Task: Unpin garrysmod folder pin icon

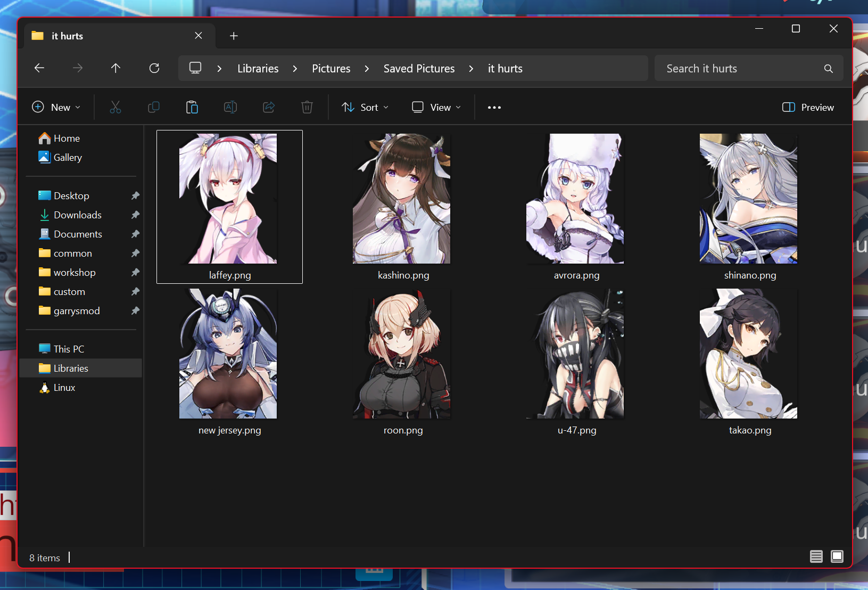Action: pos(135,311)
